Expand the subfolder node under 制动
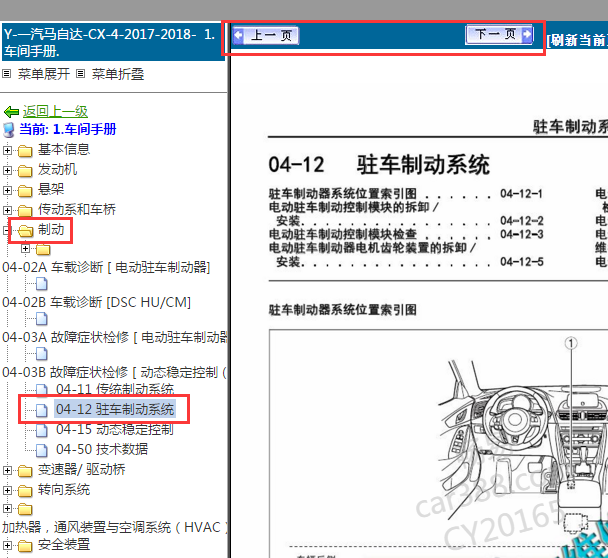608x558 pixels. pos(26,249)
